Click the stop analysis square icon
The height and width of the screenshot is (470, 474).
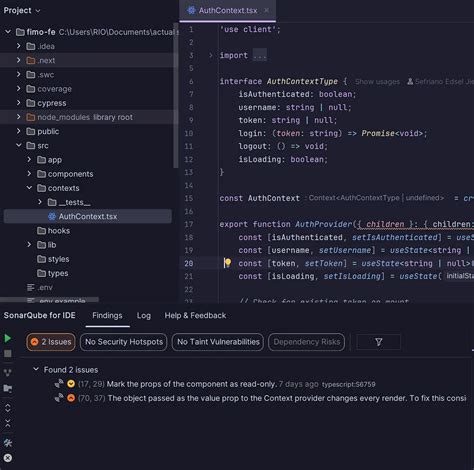pos(7,354)
